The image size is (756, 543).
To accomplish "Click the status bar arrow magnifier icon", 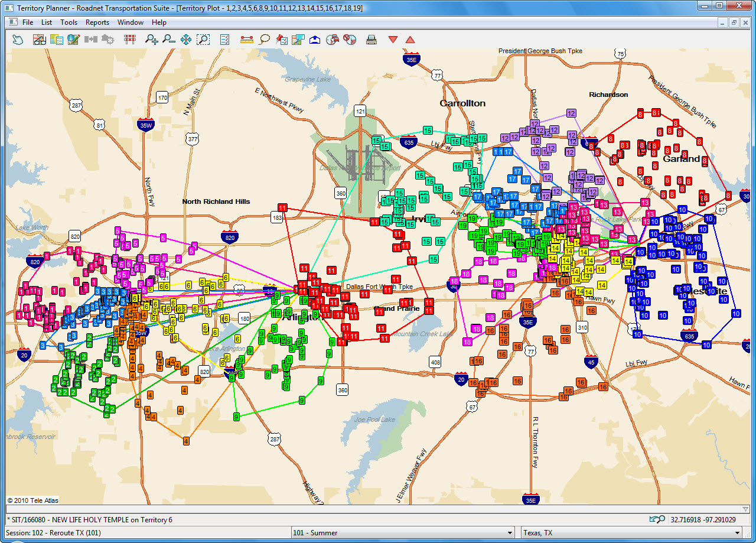I will coord(657,519).
